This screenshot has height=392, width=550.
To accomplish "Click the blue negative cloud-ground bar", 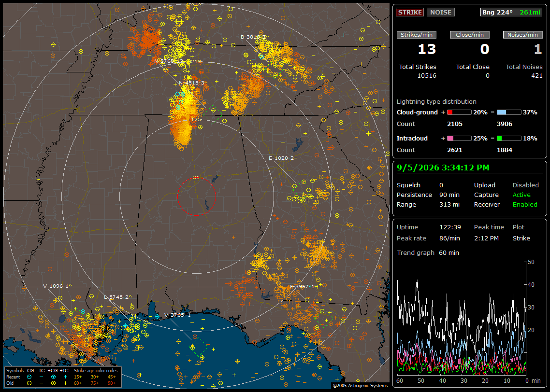I will (508, 112).
